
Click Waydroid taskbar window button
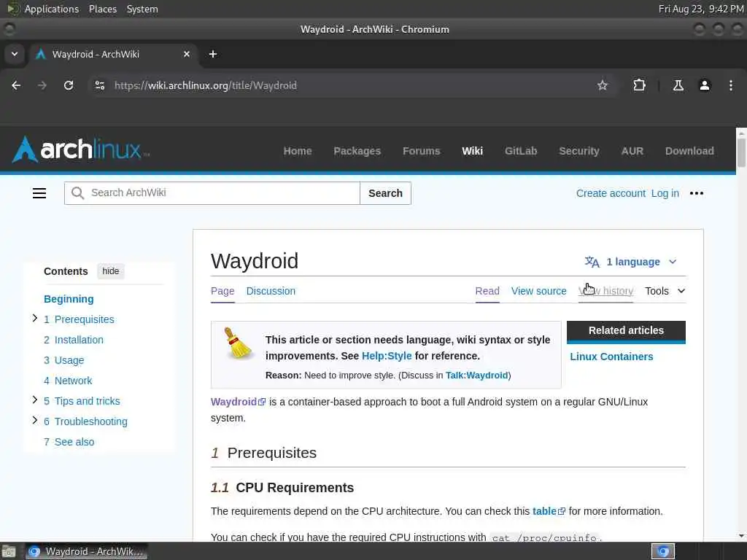click(87, 551)
